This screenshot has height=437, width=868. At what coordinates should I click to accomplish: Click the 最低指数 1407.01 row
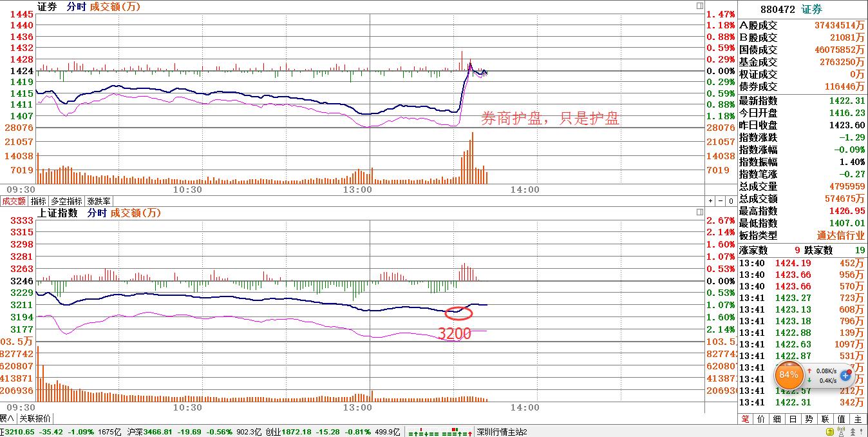click(802, 223)
